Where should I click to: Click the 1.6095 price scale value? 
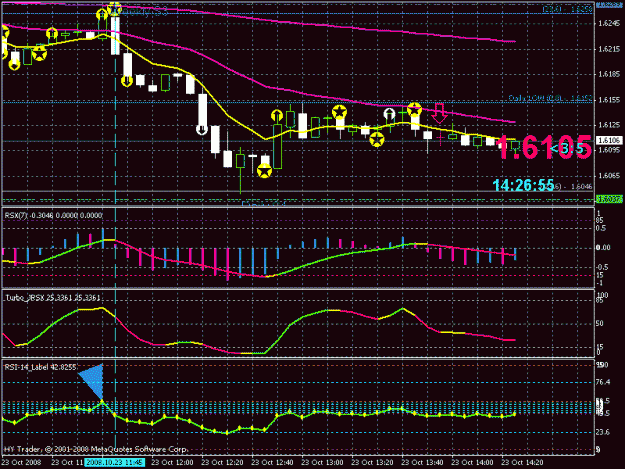609,150
